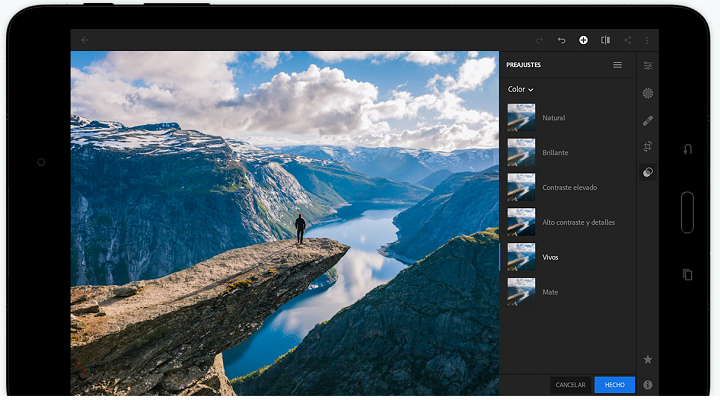Tap the tablet back navigation key
The width and height of the screenshot is (720, 400).
point(687,149)
